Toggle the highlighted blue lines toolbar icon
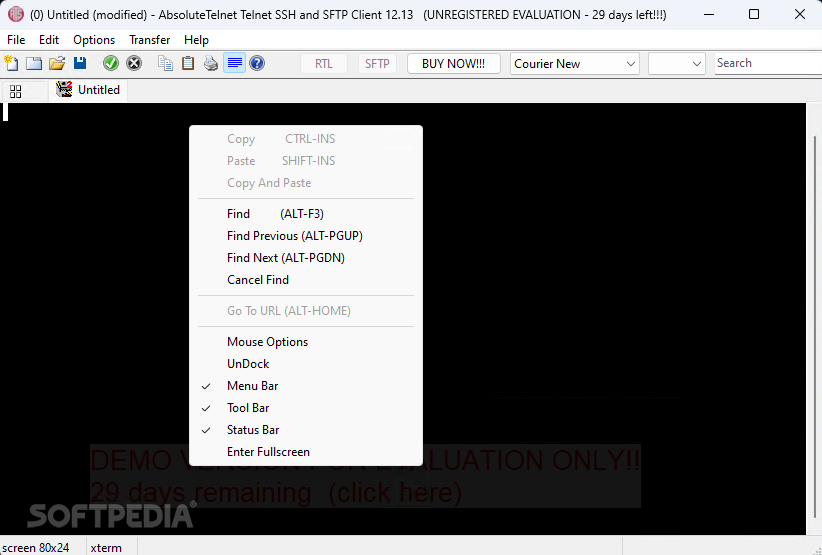This screenshot has height=555, width=822. (x=234, y=63)
